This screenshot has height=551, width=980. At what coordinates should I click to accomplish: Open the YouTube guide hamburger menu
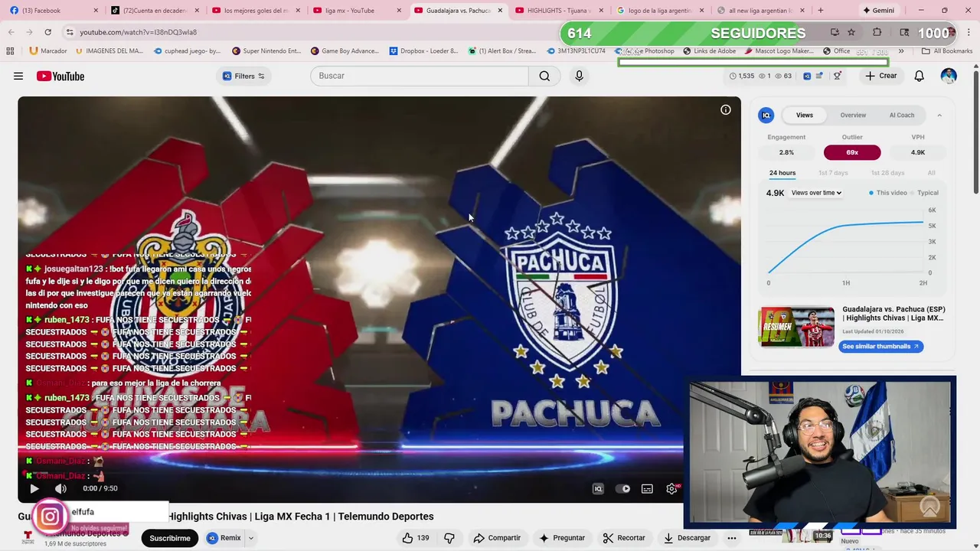point(18,76)
